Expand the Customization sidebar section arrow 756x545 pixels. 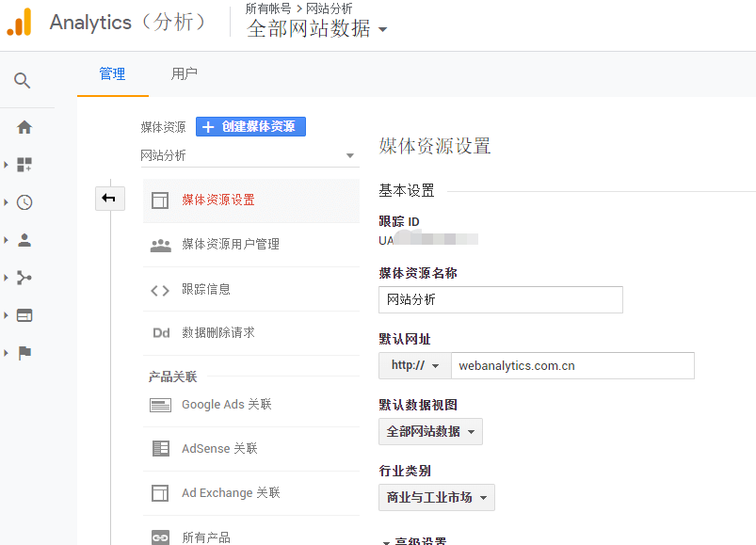(x=6, y=165)
